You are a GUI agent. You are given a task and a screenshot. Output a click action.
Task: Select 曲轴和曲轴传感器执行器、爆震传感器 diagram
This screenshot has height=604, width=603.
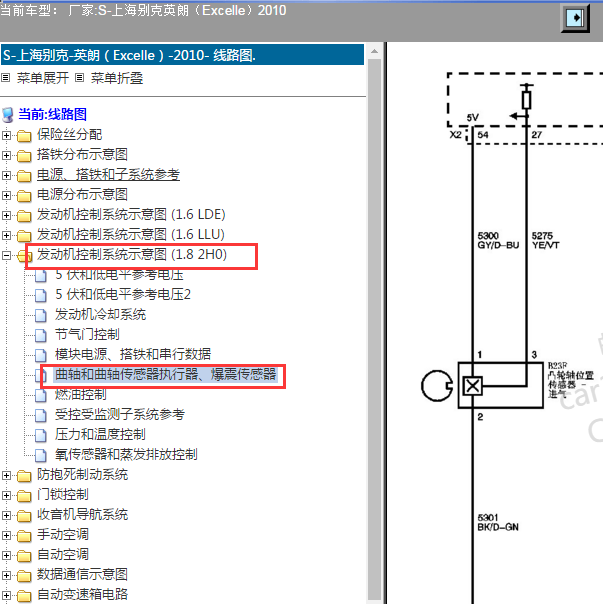click(166, 375)
